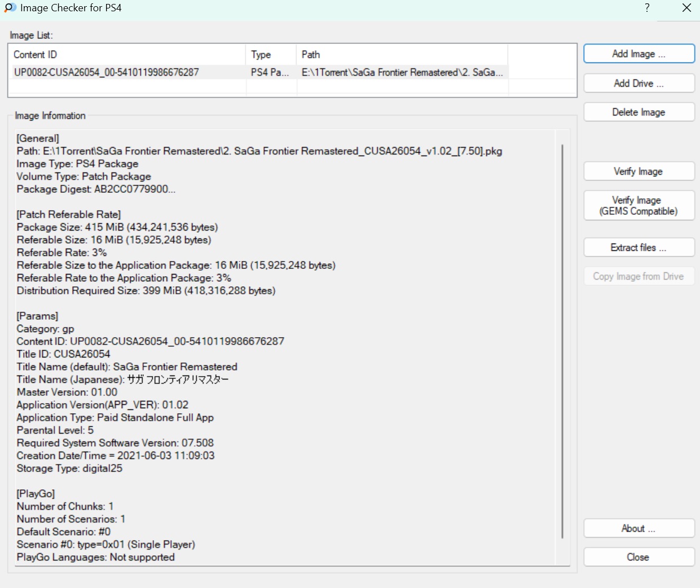Click the Extract files button
Screen dimensions: 700x588
[x=639, y=247]
